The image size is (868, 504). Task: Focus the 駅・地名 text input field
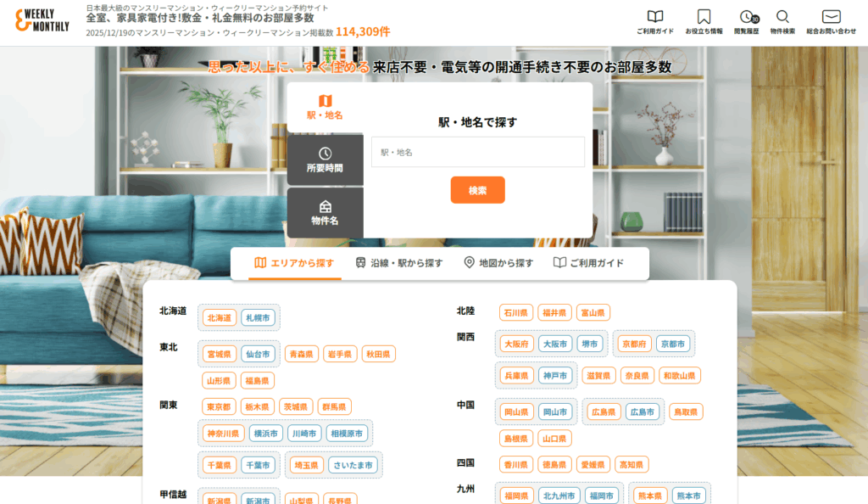(x=477, y=152)
